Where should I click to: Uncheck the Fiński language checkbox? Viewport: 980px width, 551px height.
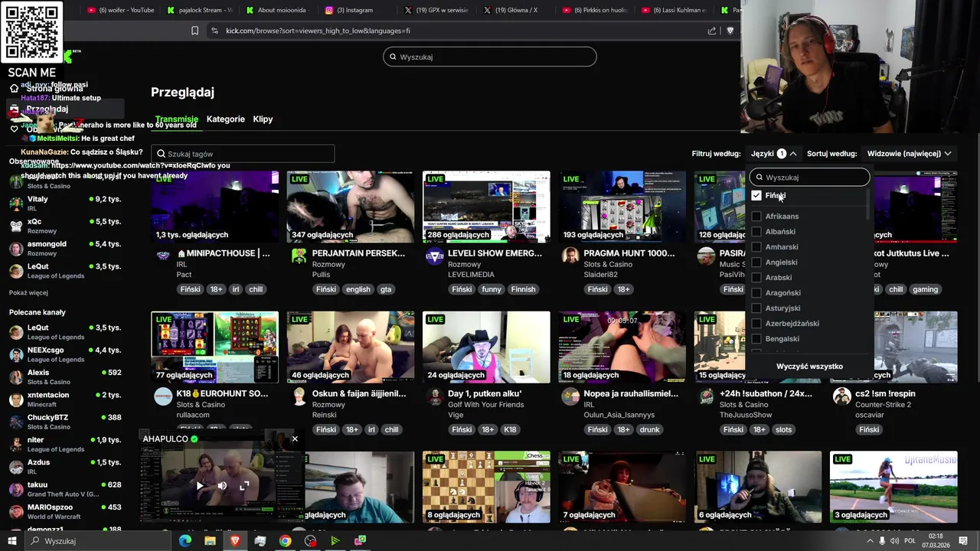coord(756,196)
